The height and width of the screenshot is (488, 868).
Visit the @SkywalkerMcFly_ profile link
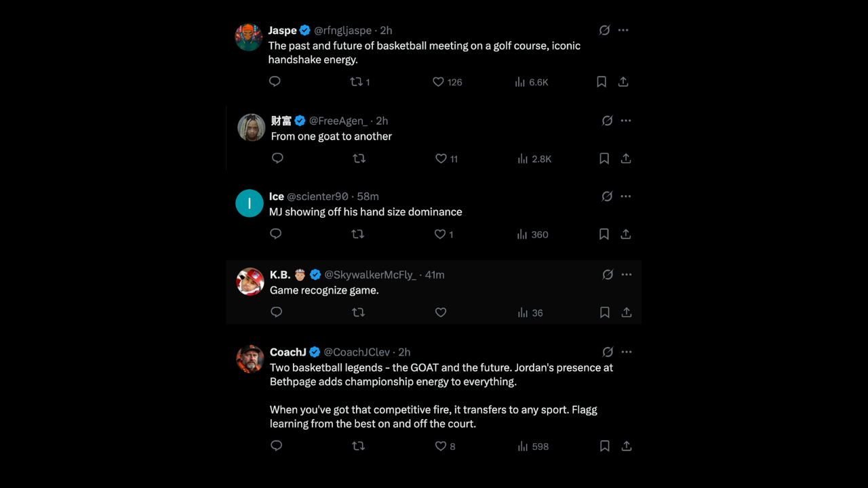(370, 274)
